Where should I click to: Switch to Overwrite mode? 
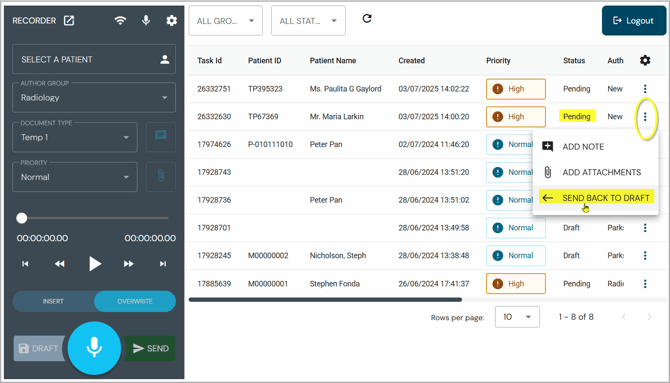pos(135,301)
